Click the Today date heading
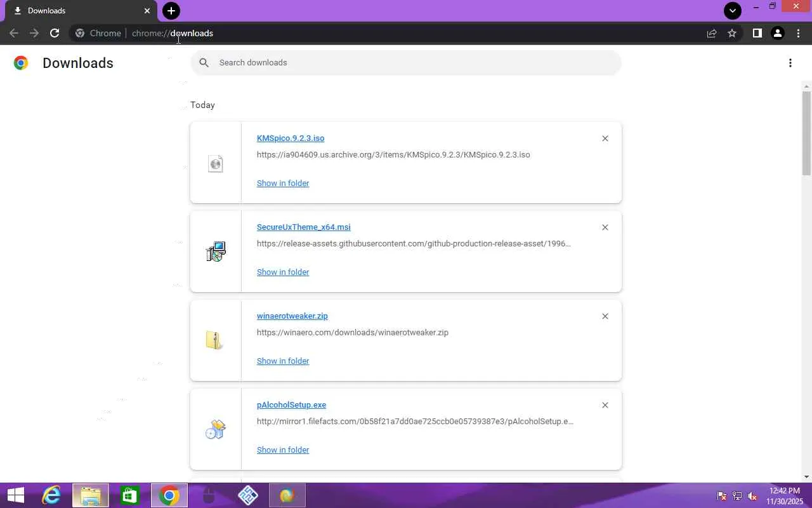This screenshot has width=812, height=508. (202, 105)
